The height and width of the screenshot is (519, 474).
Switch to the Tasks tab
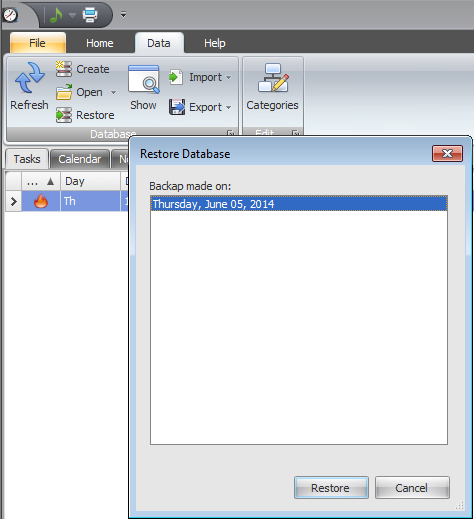point(27,159)
